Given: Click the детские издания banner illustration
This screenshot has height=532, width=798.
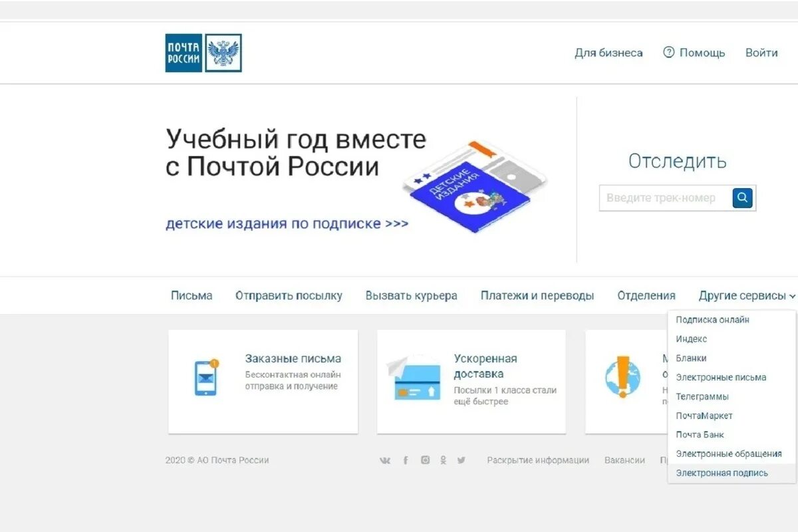Looking at the screenshot, I should click(x=475, y=186).
